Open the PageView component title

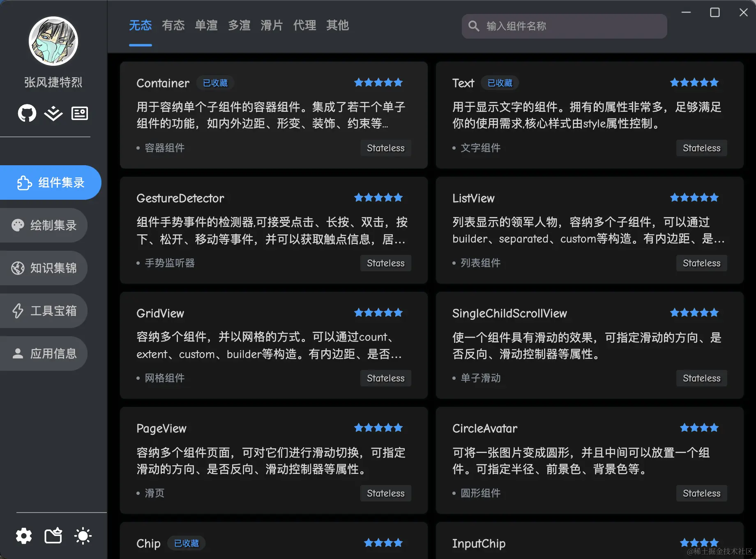(x=161, y=428)
